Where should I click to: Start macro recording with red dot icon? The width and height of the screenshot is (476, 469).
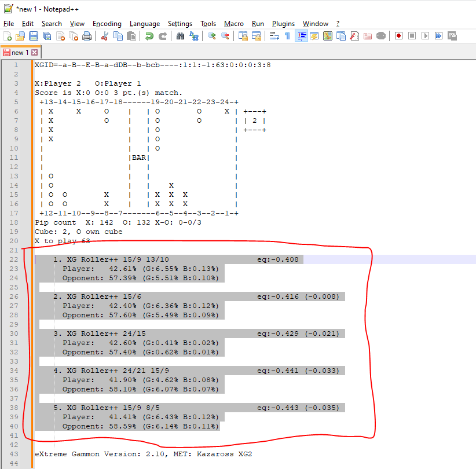398,36
